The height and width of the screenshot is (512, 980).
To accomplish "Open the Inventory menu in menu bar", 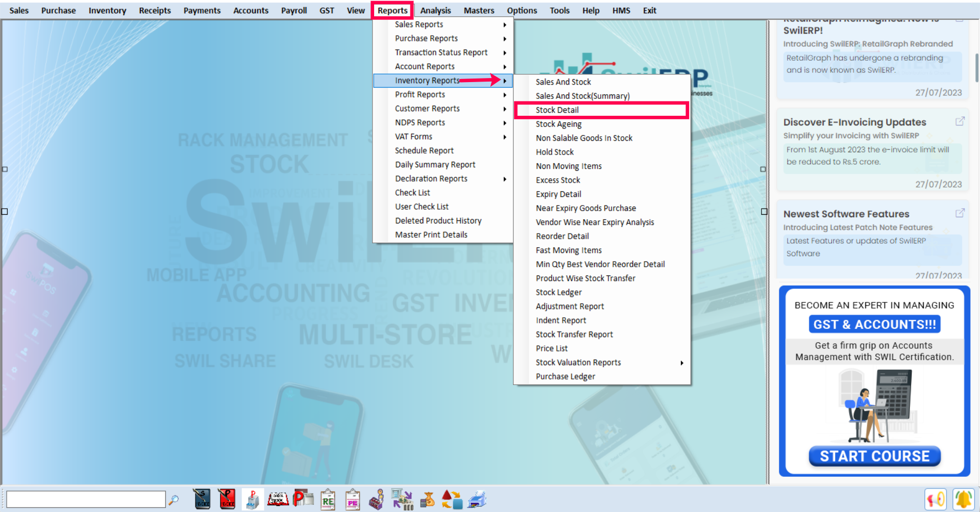I will point(107,10).
